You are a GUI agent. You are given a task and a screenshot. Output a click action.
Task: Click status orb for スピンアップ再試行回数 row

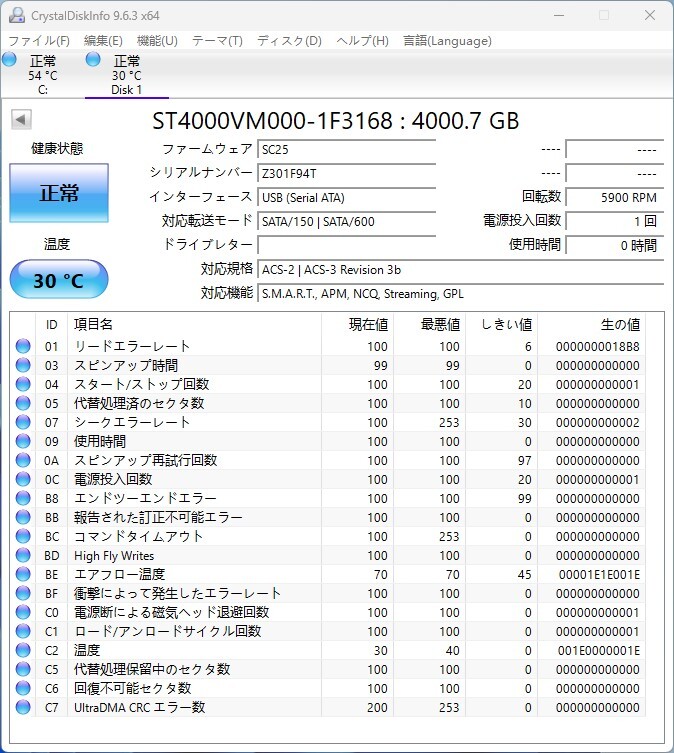pos(23,460)
